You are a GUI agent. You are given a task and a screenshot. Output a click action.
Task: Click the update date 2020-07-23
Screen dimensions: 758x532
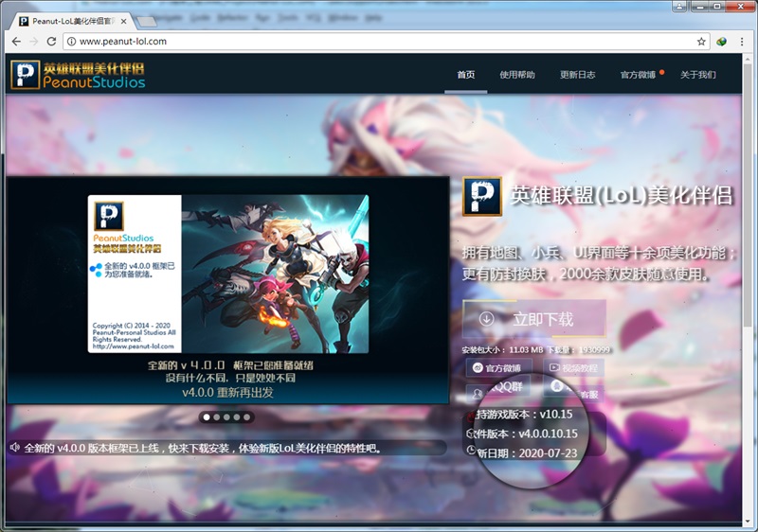pos(548,453)
